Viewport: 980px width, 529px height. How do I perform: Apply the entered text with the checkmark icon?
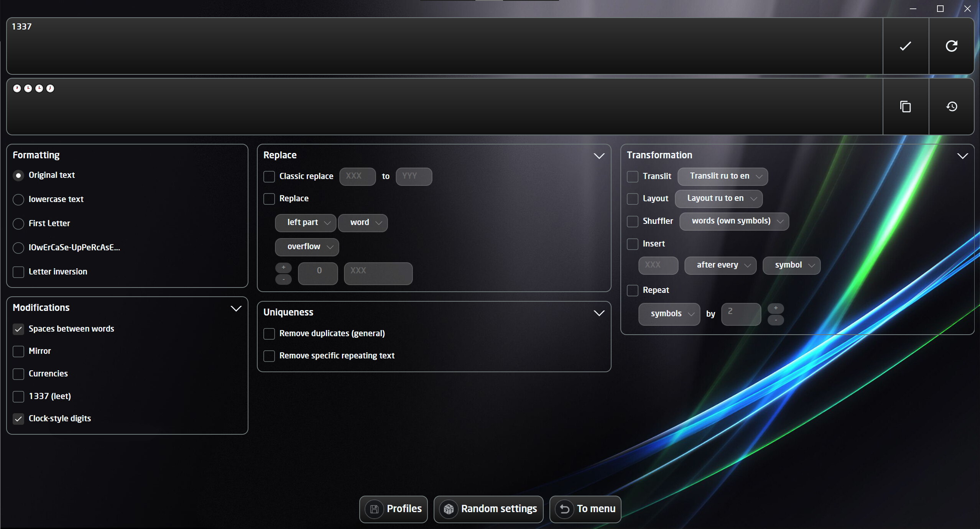pos(905,46)
